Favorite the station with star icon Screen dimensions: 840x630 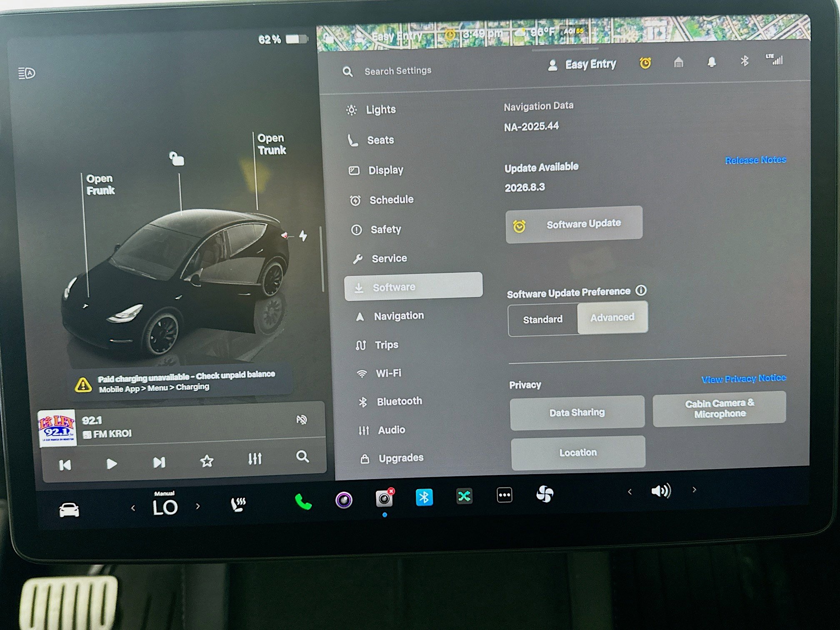pos(207,461)
